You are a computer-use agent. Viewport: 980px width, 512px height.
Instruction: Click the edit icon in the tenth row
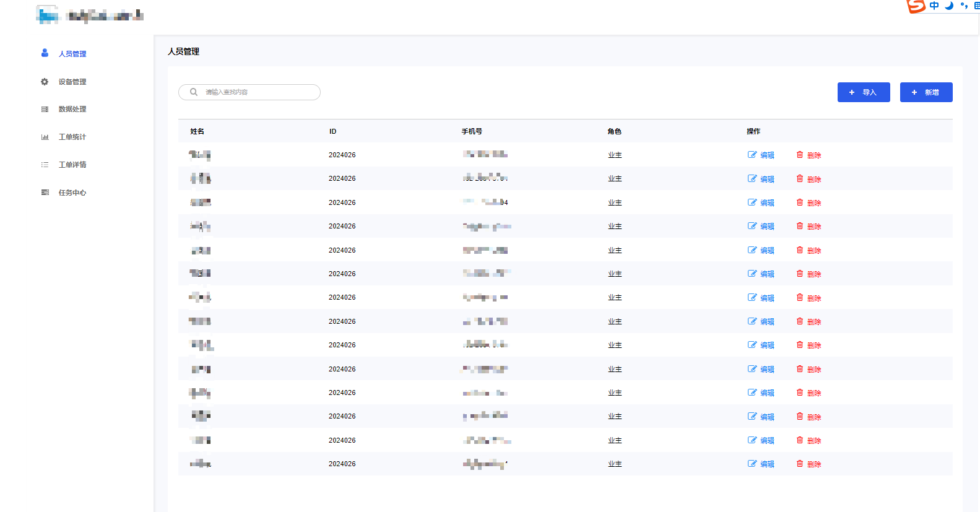752,369
